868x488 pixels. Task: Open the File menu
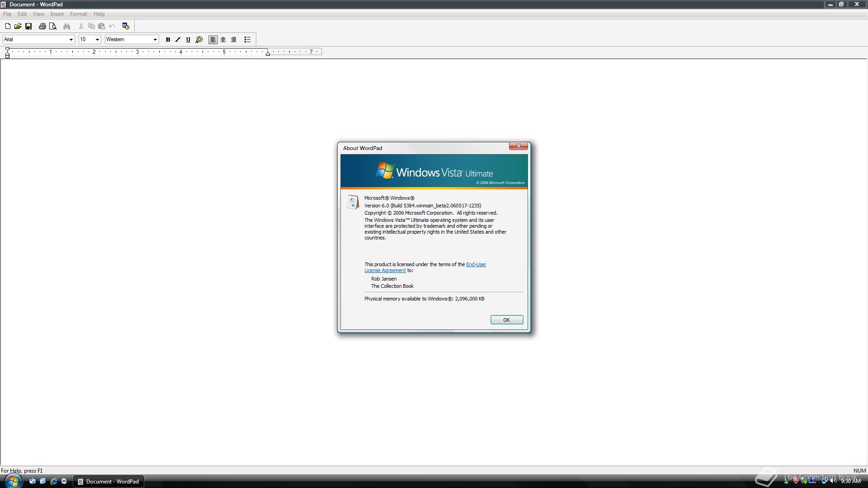pyautogui.click(x=7, y=14)
